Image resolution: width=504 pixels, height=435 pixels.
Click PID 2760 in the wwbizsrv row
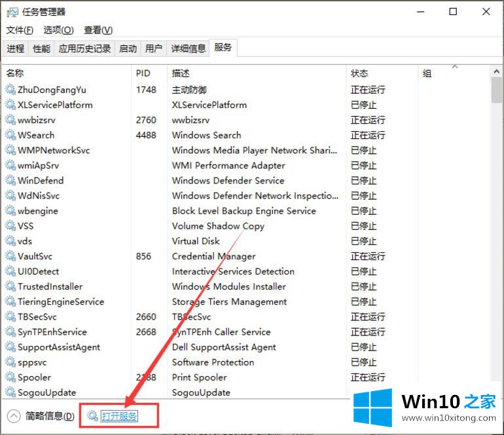pyautogui.click(x=146, y=120)
